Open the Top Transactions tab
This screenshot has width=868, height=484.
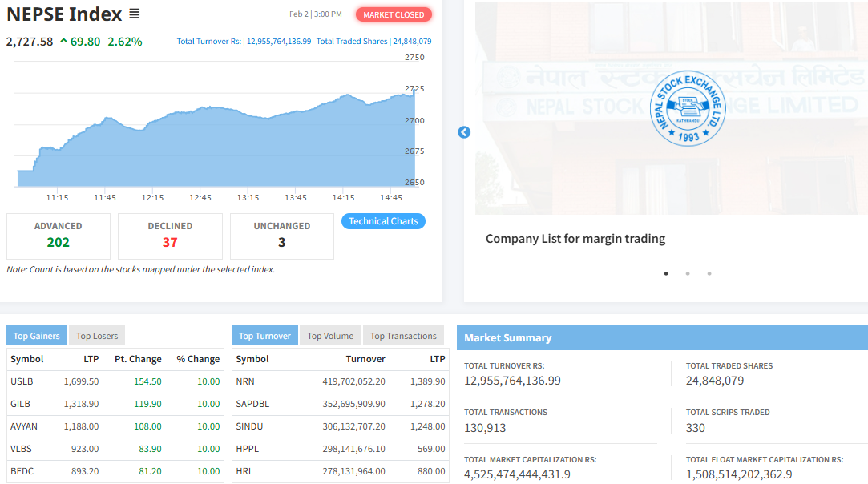pos(403,336)
